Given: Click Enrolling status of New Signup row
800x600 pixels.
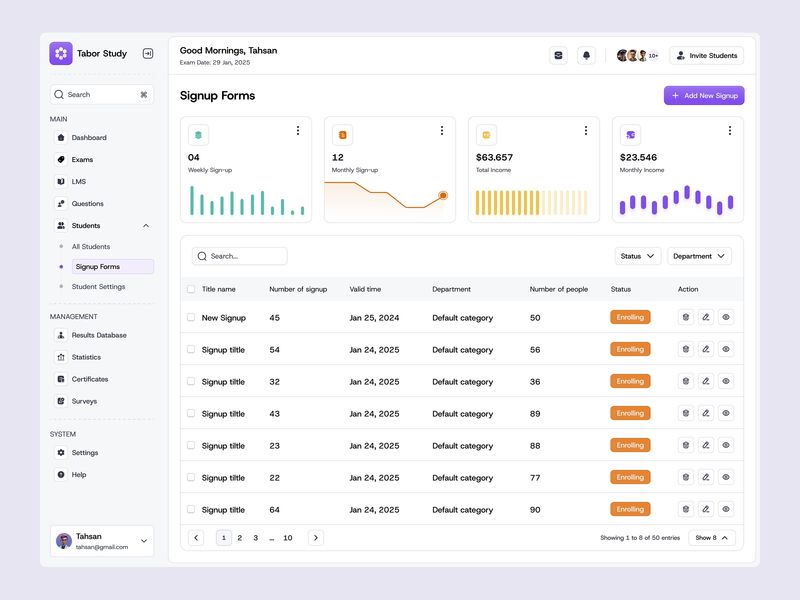Looking at the screenshot, I should 630,317.
